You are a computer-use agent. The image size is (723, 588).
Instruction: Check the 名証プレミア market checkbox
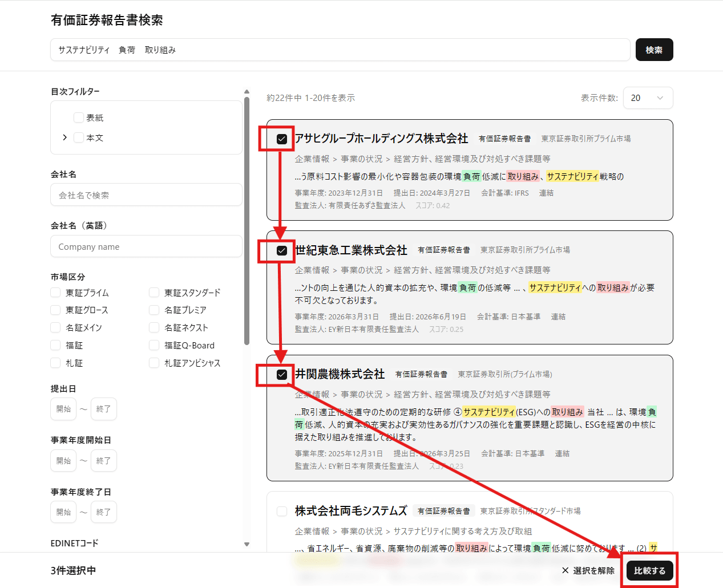[x=154, y=310]
